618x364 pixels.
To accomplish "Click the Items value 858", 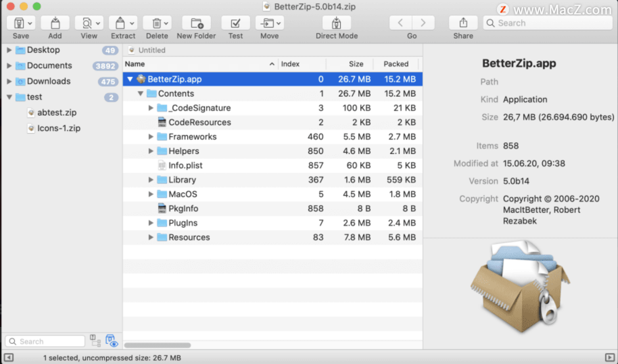I will click(x=511, y=146).
